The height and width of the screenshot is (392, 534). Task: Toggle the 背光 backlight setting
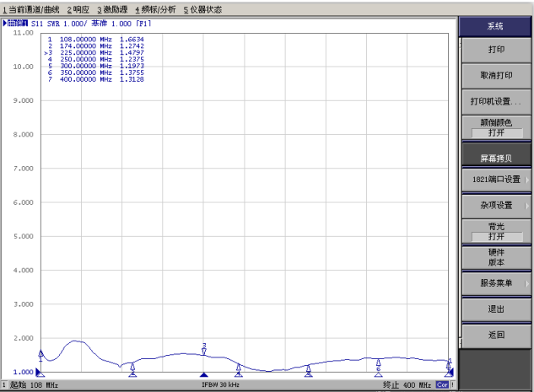click(495, 230)
